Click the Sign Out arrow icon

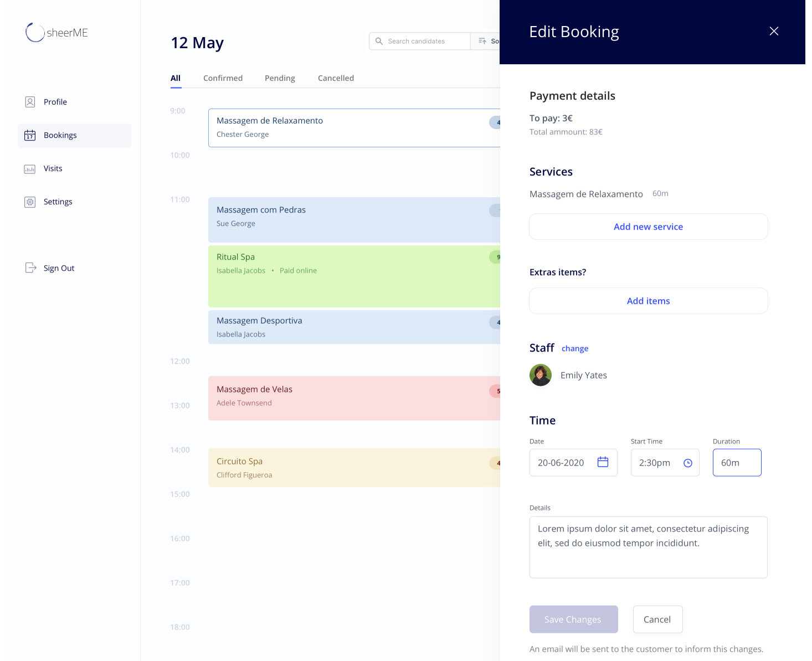(30, 268)
